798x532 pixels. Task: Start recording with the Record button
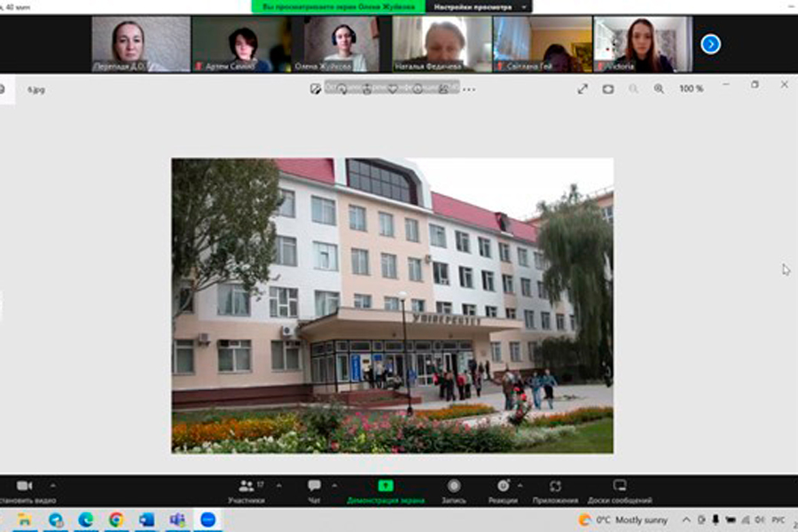[454, 490]
